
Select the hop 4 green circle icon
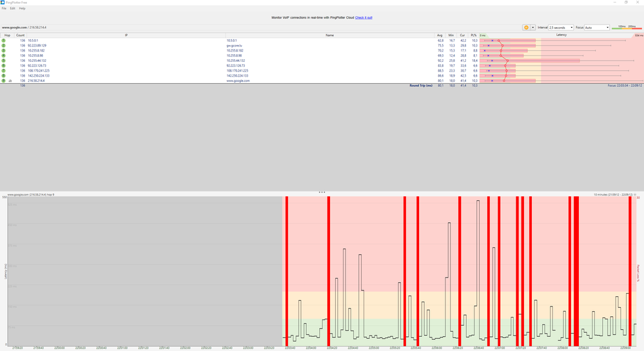[x=4, y=55]
